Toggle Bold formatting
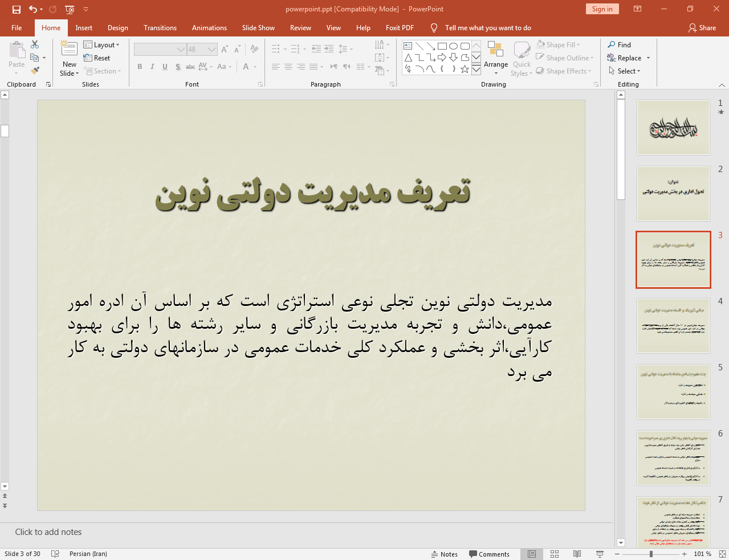 pyautogui.click(x=140, y=67)
